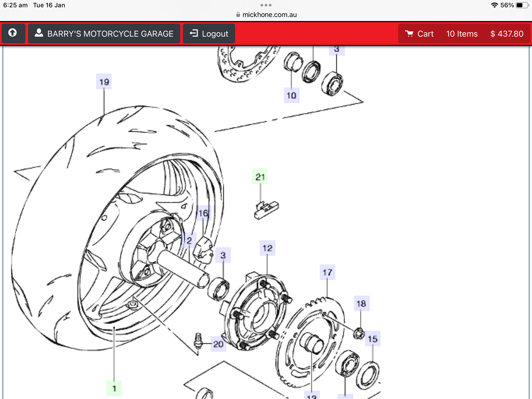Select part number 17 label
This screenshot has width=532, height=399.
tap(327, 272)
